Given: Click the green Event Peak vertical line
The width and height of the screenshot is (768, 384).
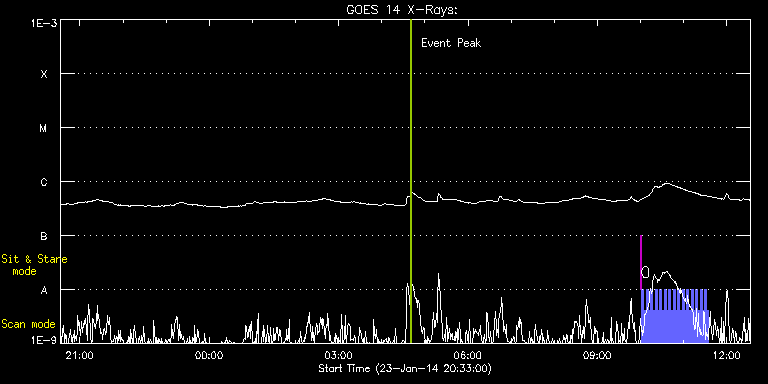Looking at the screenshot, I should click(411, 181).
